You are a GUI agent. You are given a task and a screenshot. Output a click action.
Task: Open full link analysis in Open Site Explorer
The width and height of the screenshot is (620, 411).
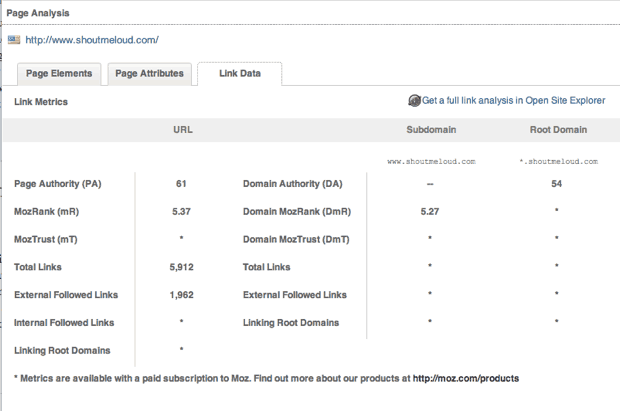(x=514, y=100)
